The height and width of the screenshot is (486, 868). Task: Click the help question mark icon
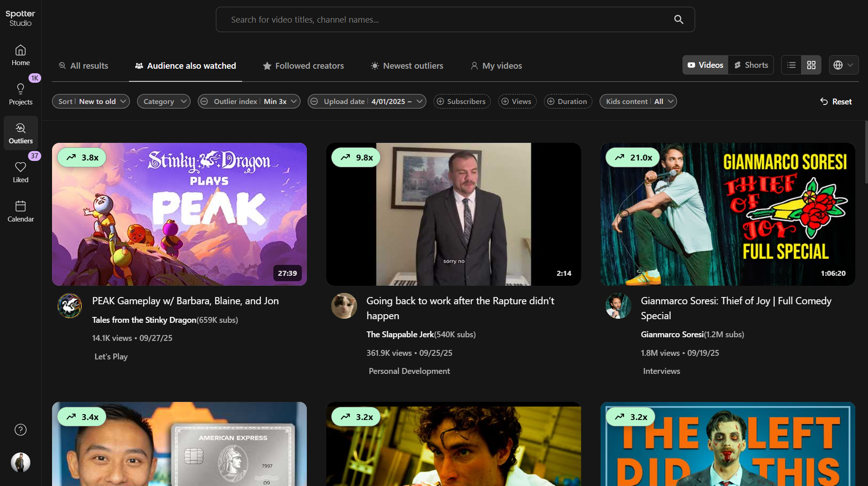coord(20,429)
